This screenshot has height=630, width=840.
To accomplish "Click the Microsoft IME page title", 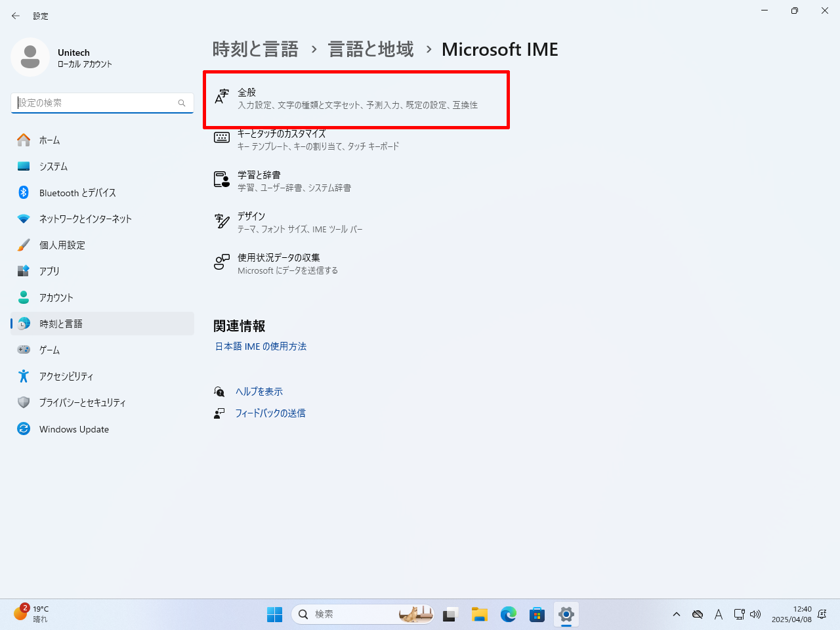I will (500, 49).
